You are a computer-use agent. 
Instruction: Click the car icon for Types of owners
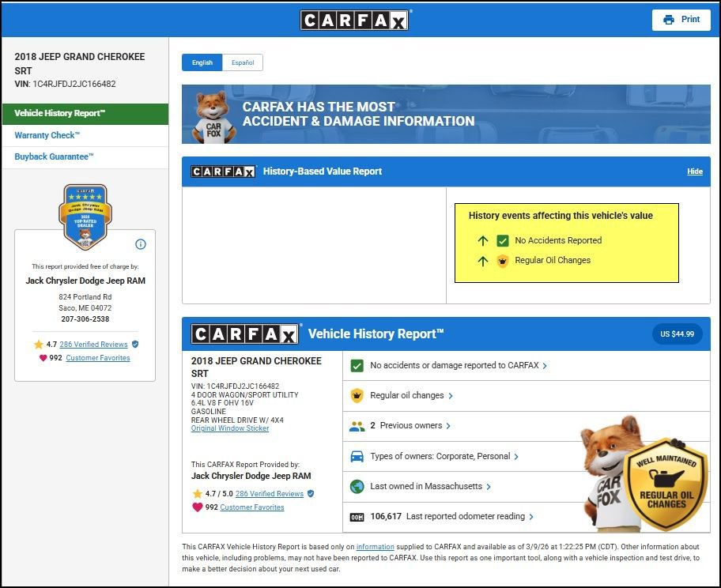click(357, 457)
